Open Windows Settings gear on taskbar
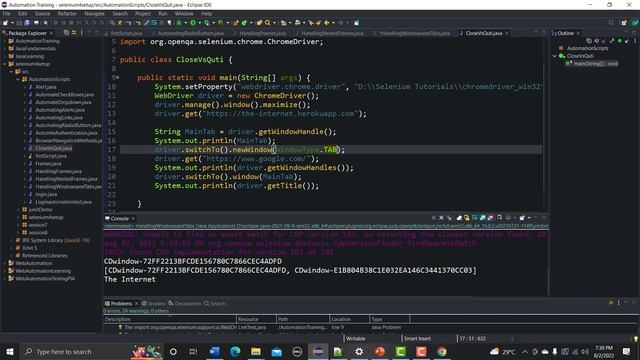 [359, 351]
